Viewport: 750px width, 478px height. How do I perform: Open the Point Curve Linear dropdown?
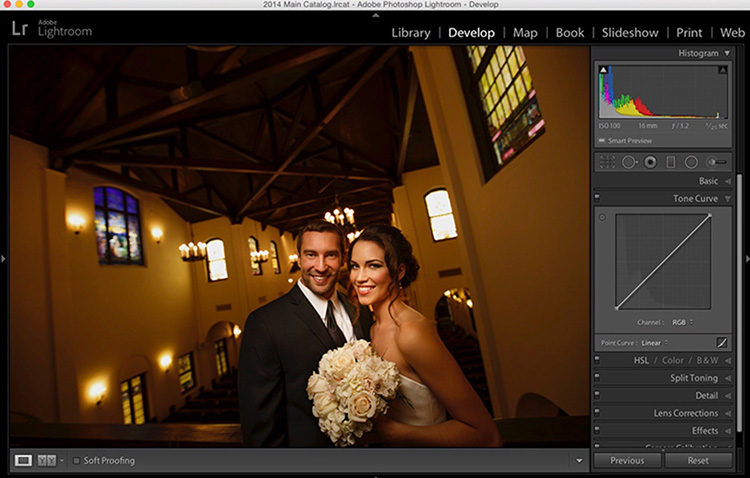tap(654, 343)
